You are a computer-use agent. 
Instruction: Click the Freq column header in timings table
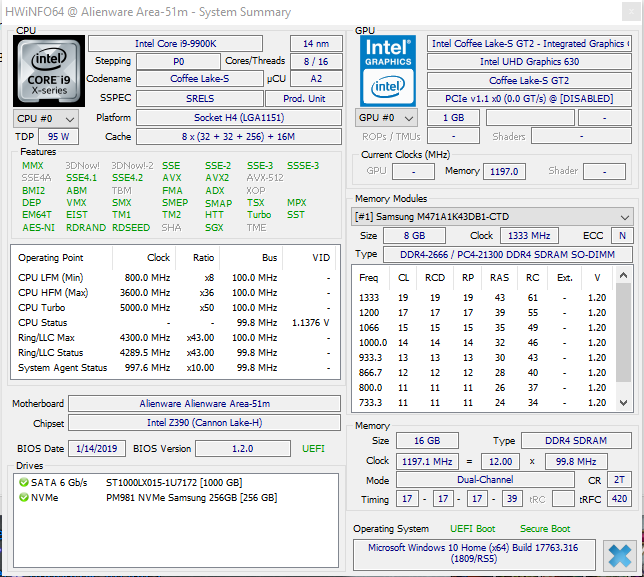pos(368,278)
